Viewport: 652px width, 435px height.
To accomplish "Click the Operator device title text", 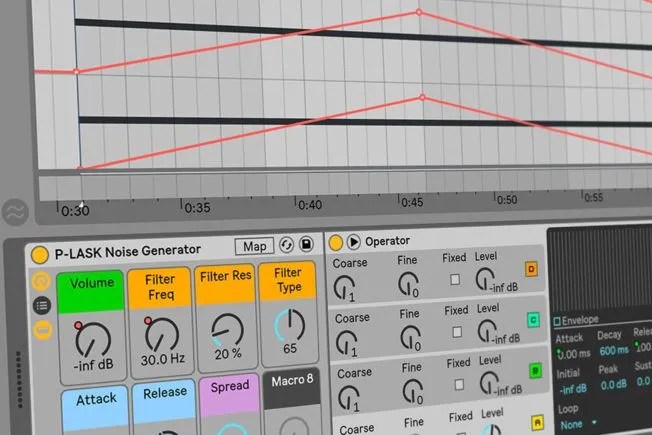I will click(x=387, y=241).
